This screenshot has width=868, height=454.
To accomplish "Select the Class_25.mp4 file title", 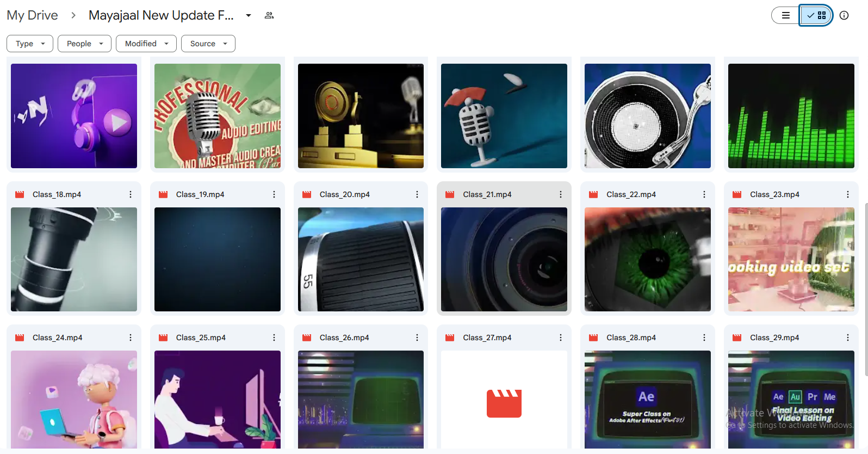I will tap(201, 338).
